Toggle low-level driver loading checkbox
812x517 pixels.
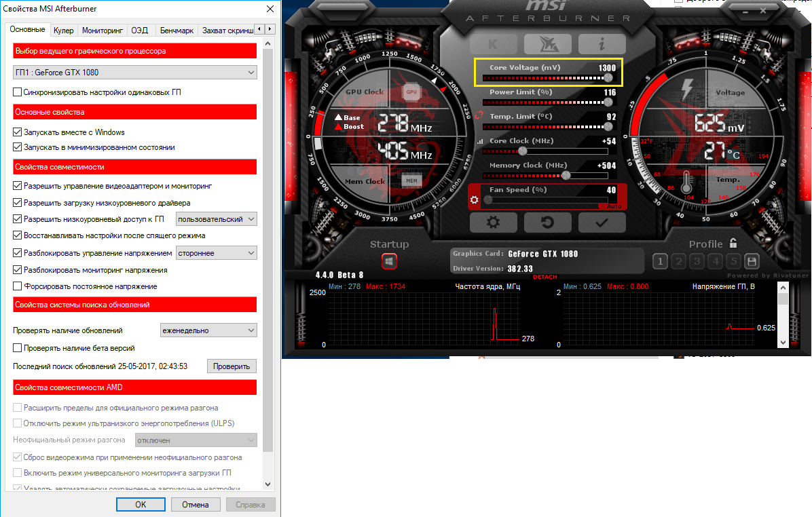(17, 203)
